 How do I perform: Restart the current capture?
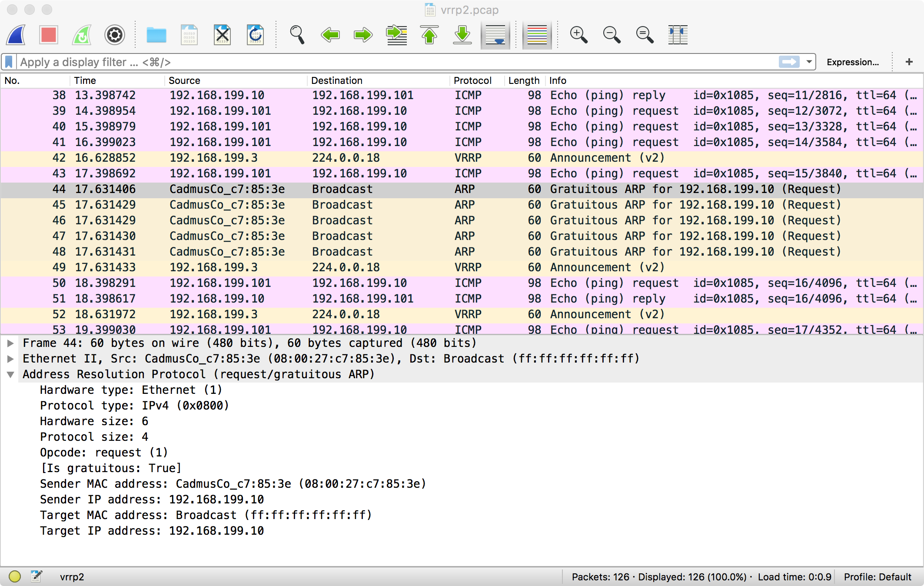coord(82,35)
